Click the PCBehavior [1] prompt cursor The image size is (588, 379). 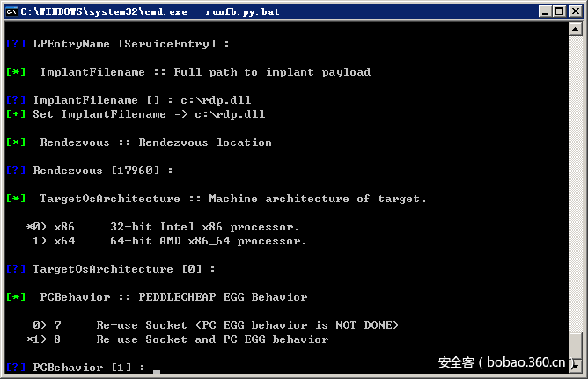coord(156,369)
